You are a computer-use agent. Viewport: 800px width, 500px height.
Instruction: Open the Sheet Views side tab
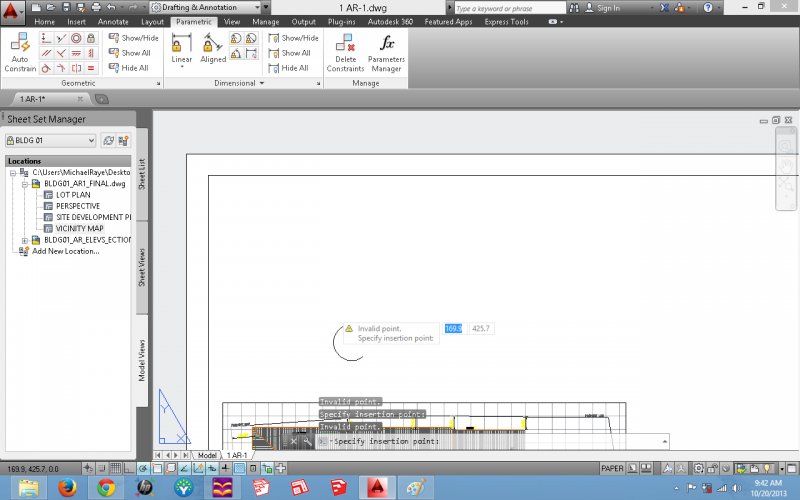141,268
